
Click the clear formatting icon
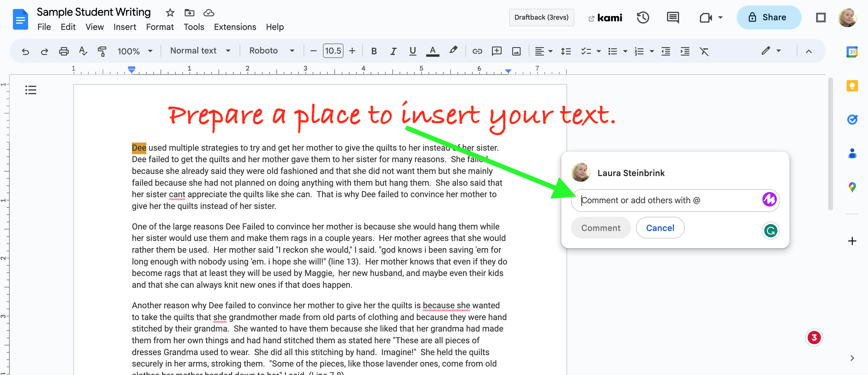704,51
